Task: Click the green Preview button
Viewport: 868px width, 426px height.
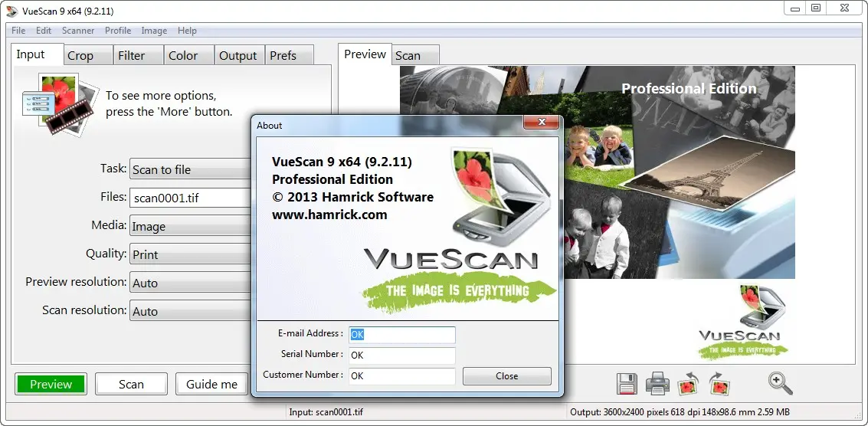Action: (x=51, y=384)
